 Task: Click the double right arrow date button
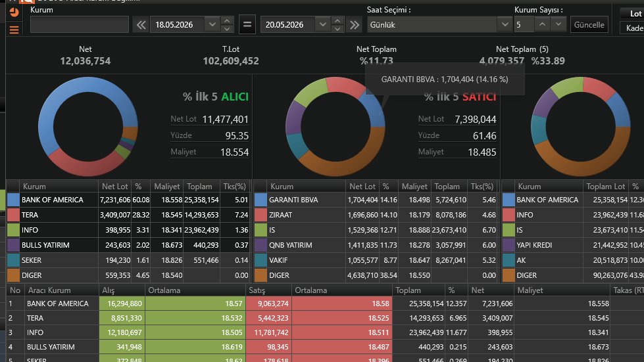click(x=355, y=25)
